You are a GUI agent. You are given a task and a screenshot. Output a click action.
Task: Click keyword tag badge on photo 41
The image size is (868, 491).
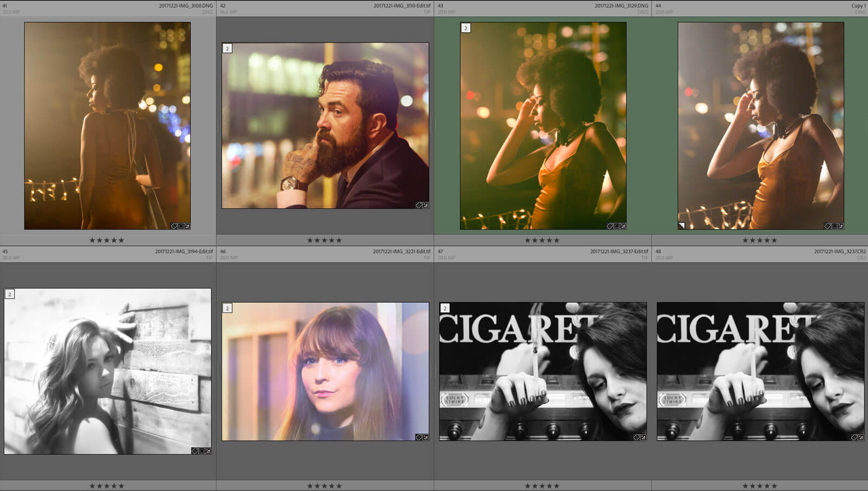[174, 226]
